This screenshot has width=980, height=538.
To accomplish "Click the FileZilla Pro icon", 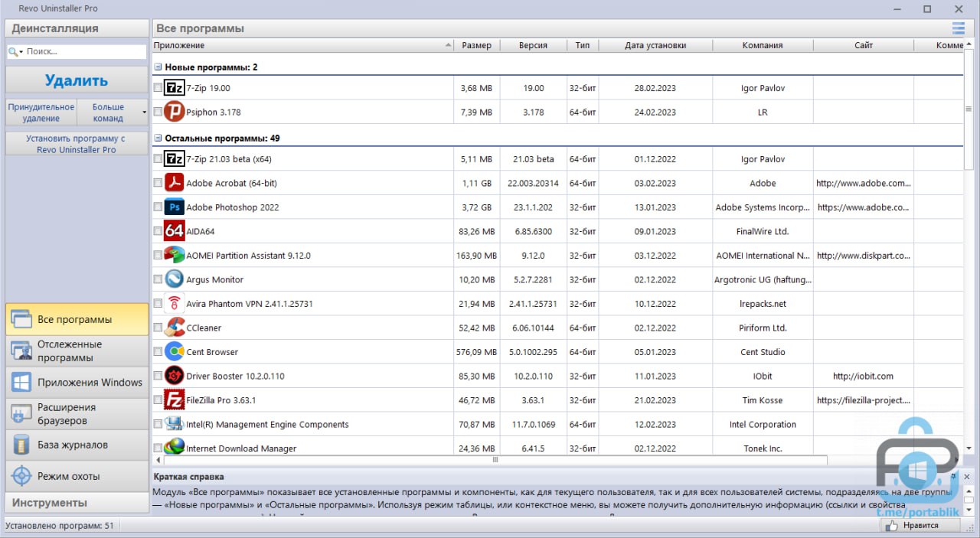I will pos(175,400).
